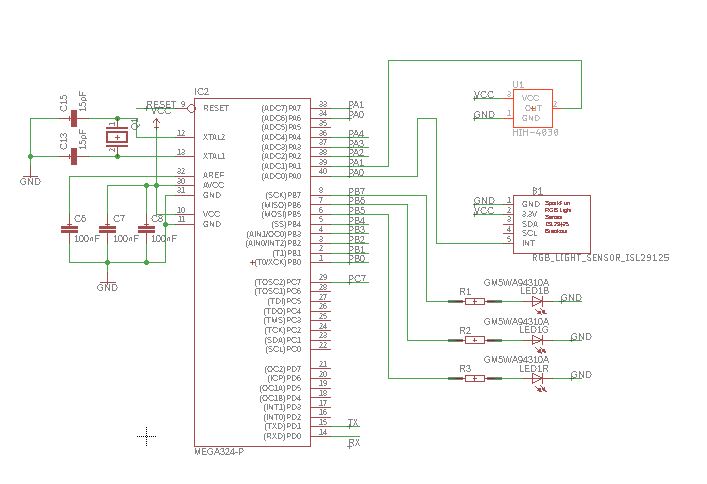This screenshot has width=707, height=484.
Task: Click the RX net label
Action: click(x=354, y=443)
